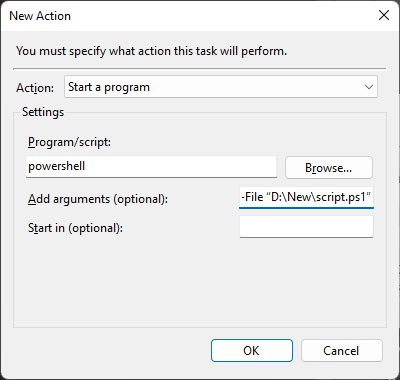Focus the Add arguments field with -File text

tap(306, 198)
